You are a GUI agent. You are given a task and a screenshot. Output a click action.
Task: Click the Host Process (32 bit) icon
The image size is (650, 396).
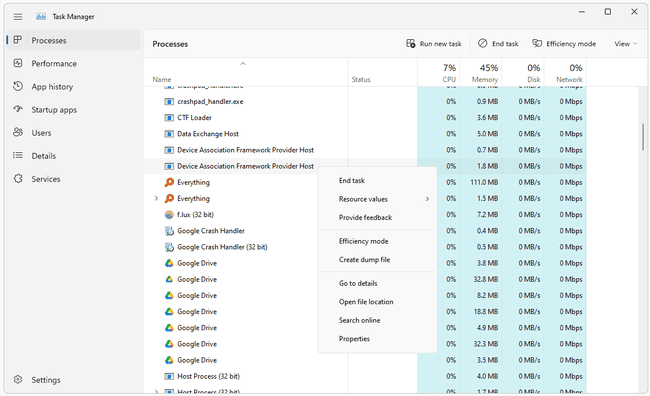pos(169,377)
